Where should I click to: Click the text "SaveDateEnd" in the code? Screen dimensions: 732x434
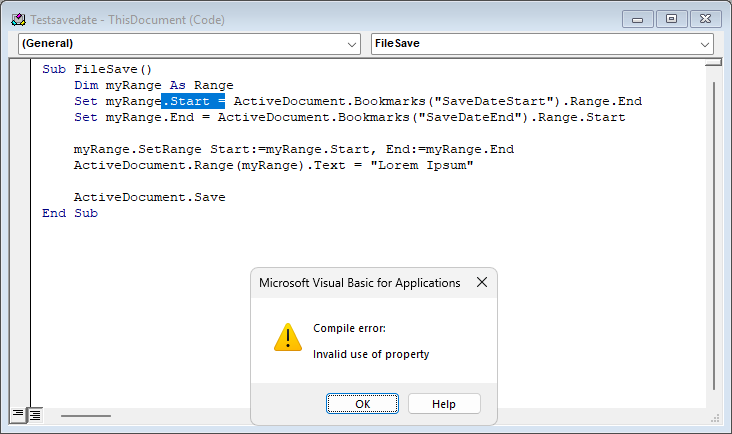pos(470,117)
